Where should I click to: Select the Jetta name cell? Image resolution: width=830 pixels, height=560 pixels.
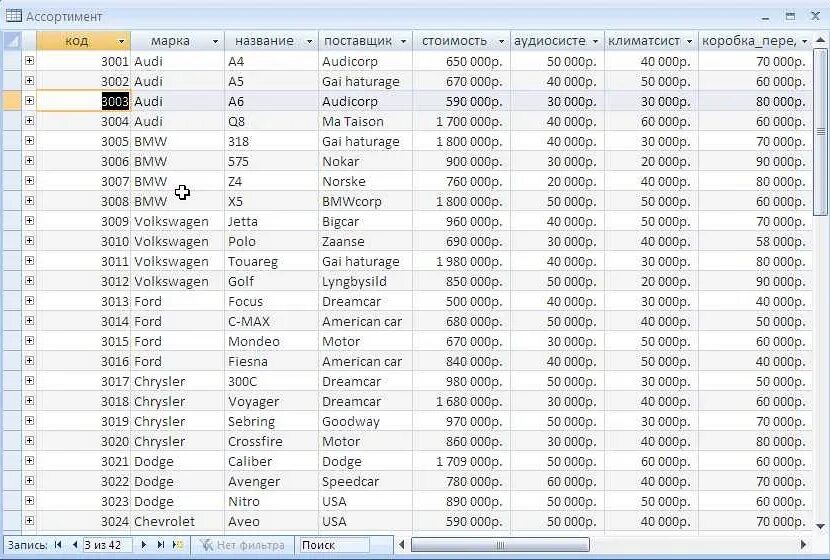(272, 221)
